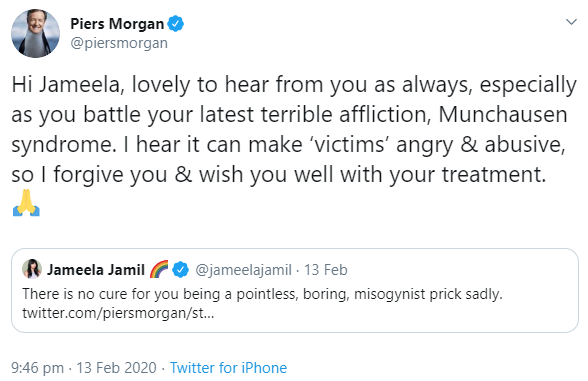This screenshot has width=588, height=381.
Task: Expand the tweet options chevron
Action: point(571,22)
